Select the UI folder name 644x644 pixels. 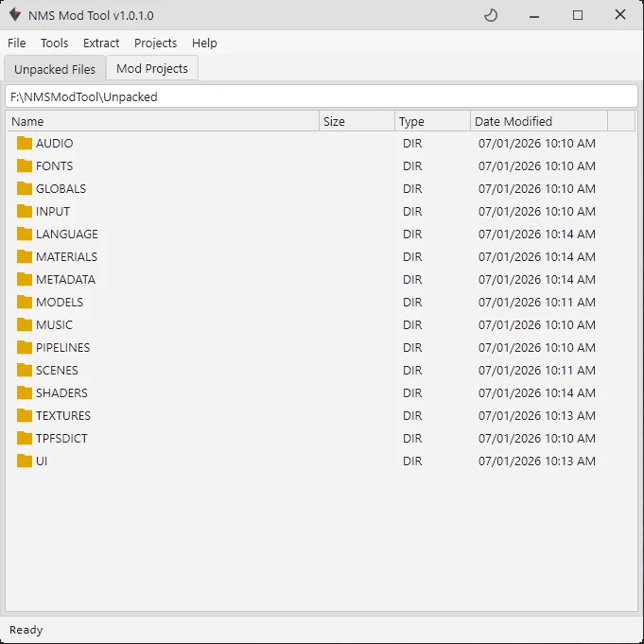(x=42, y=461)
